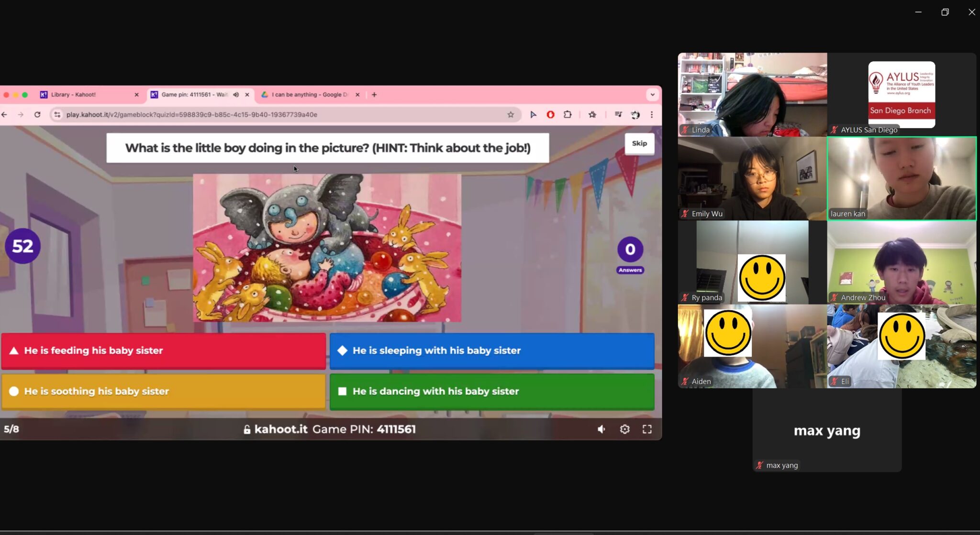Image resolution: width=980 pixels, height=535 pixels.
Task: Click the 52 countdown timer circle
Action: (22, 246)
